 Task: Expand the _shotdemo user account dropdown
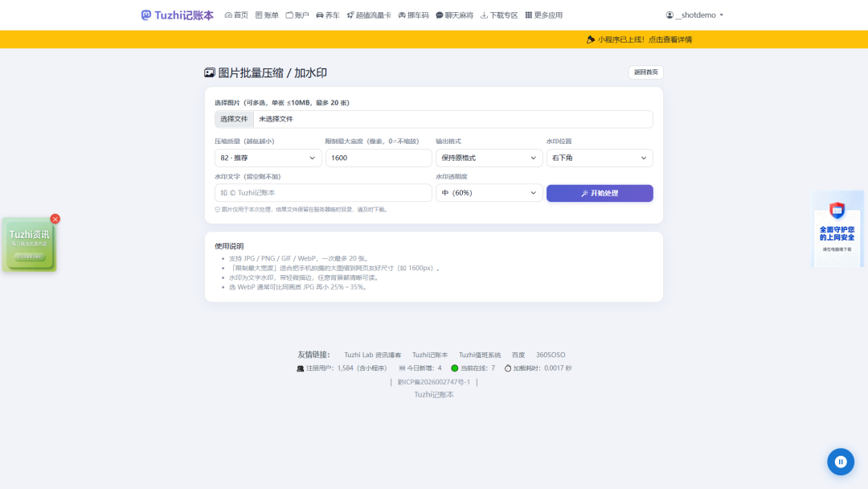click(694, 15)
